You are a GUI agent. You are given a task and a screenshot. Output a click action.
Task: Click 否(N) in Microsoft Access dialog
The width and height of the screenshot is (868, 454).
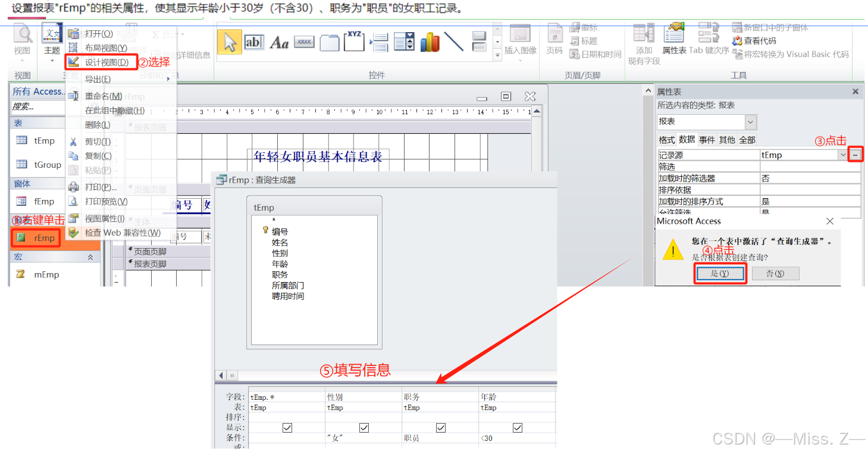point(775,273)
